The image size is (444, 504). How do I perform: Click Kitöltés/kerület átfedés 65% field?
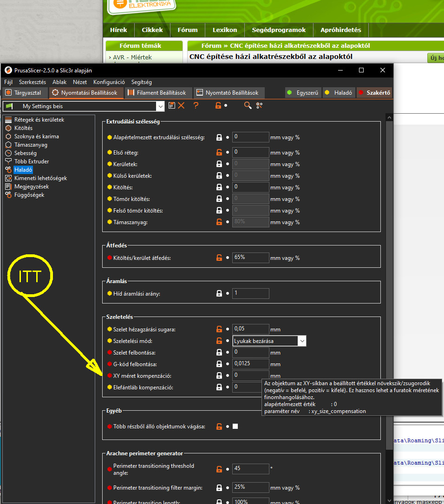251,258
